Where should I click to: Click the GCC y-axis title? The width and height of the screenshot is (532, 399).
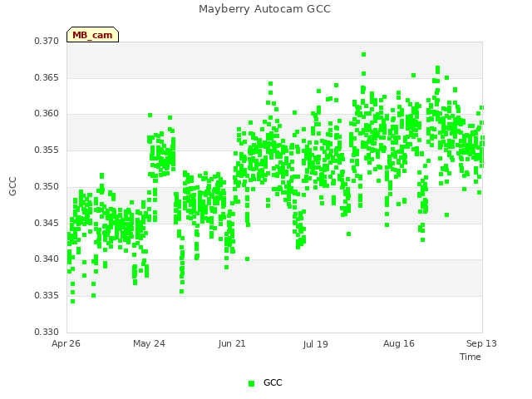[x=12, y=186]
